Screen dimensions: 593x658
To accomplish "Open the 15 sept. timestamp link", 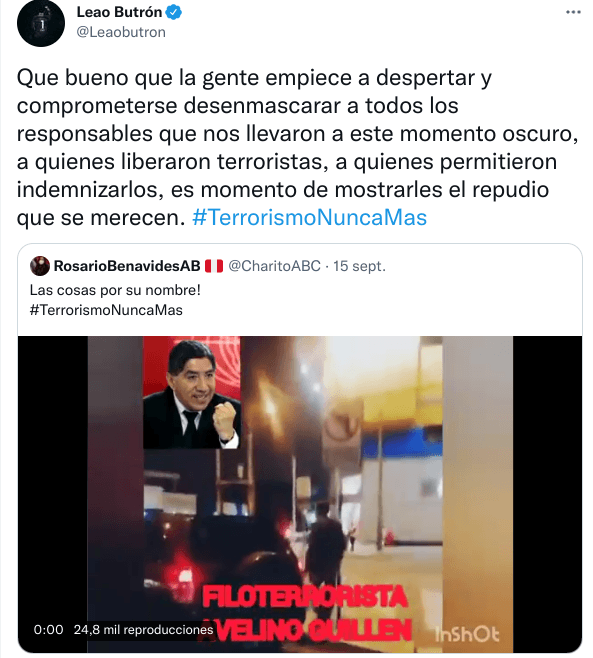I will (x=359, y=266).
